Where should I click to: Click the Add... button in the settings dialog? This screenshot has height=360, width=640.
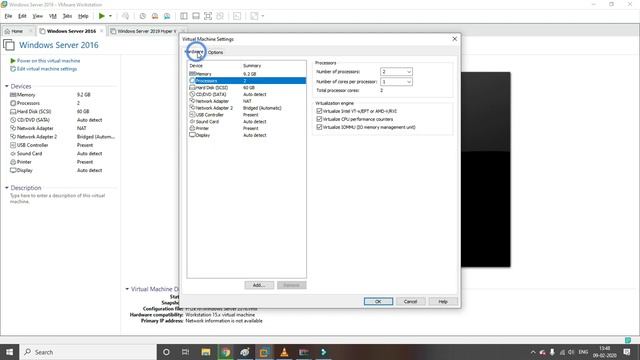pos(259,285)
